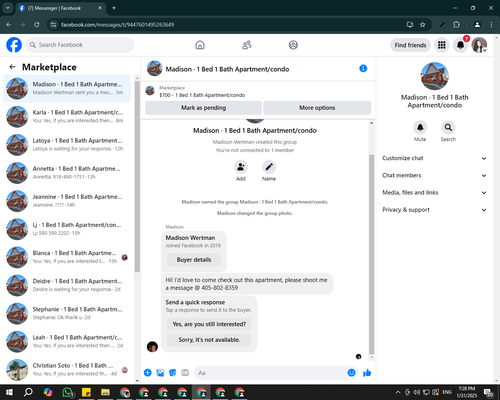
Task: Expand Privacy & support section
Action: tap(434, 210)
